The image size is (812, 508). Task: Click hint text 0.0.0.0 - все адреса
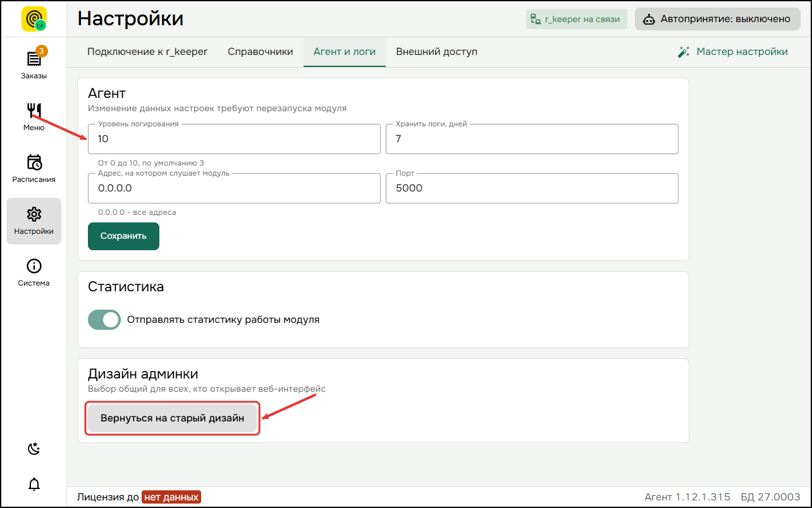137,212
